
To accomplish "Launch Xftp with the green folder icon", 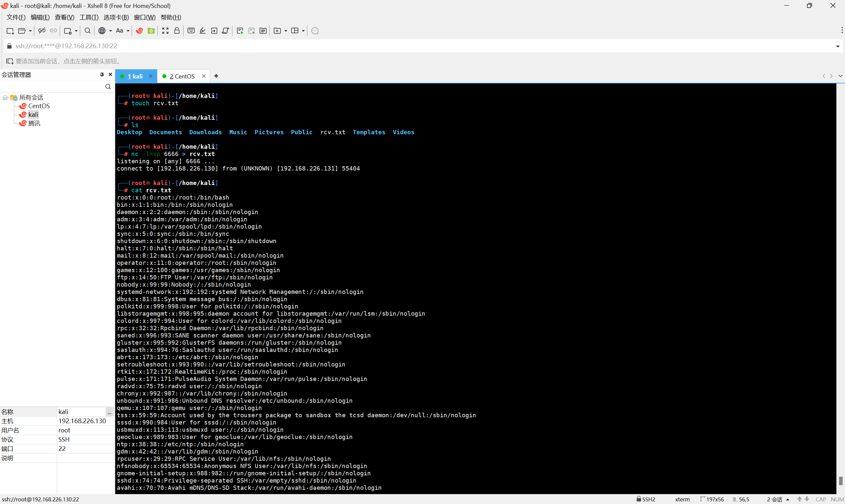I will tap(151, 31).
